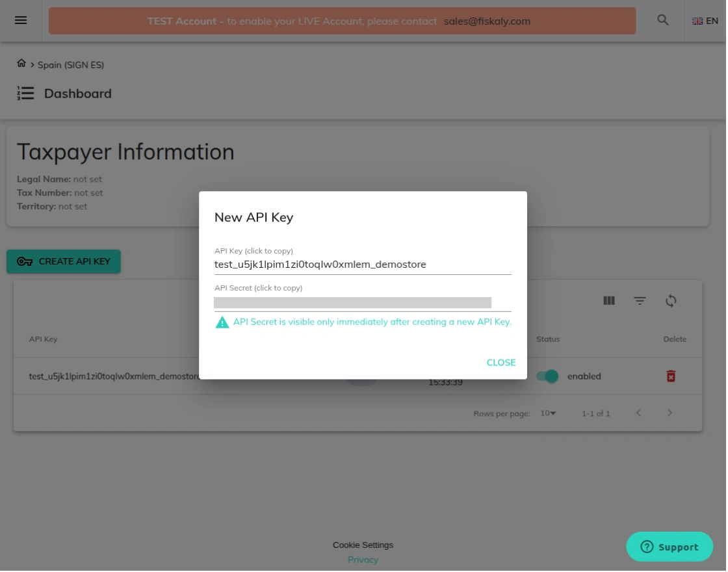Open the hamburger navigation menu

20,20
